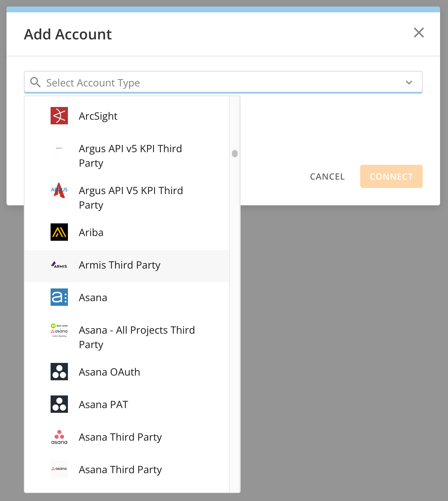Click the pink Asana logo with wordmark
448x501 pixels.
[59, 437]
